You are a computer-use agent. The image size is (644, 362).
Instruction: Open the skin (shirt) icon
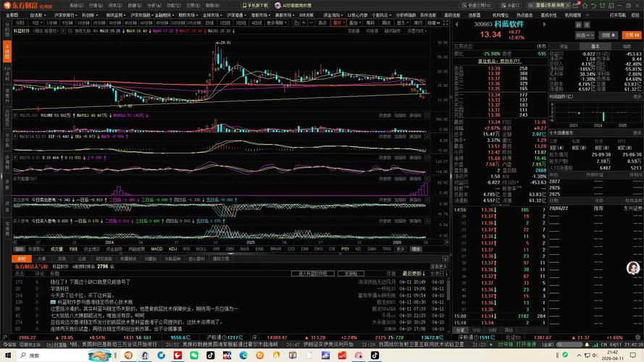pos(602,5)
